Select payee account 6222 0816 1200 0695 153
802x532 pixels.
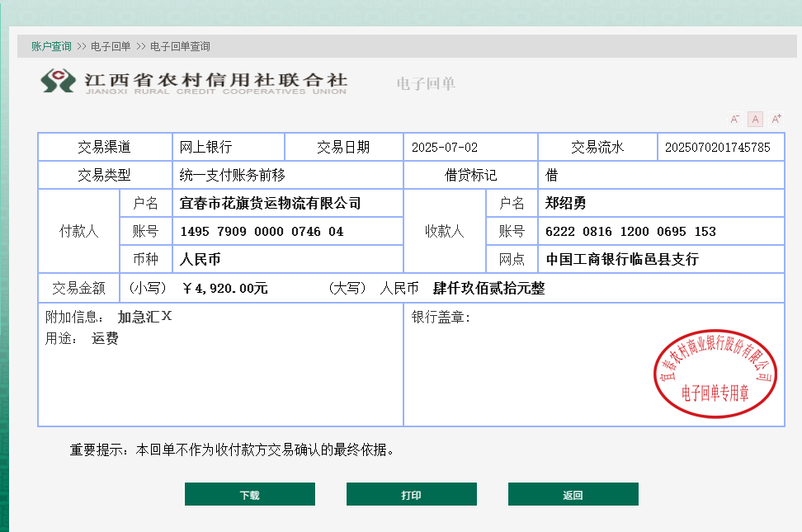coord(630,232)
